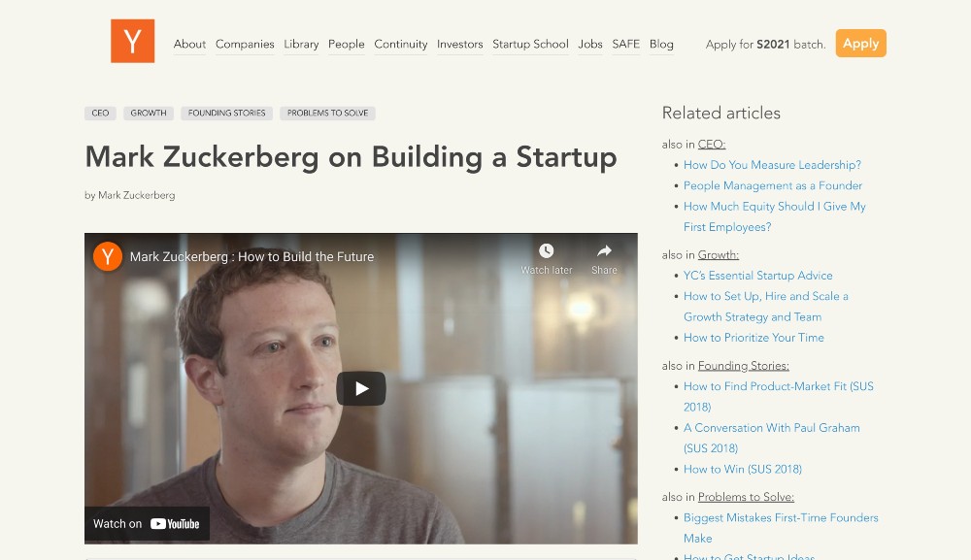Screen dimensions: 971x560
Task: Click the orange Apply button
Action: point(860,43)
